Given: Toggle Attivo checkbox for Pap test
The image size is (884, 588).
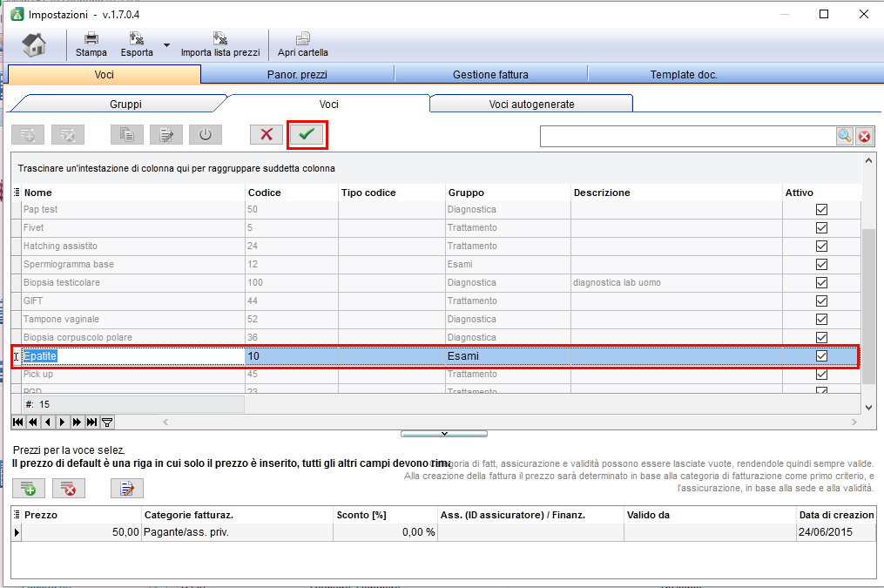Looking at the screenshot, I should pos(821,210).
